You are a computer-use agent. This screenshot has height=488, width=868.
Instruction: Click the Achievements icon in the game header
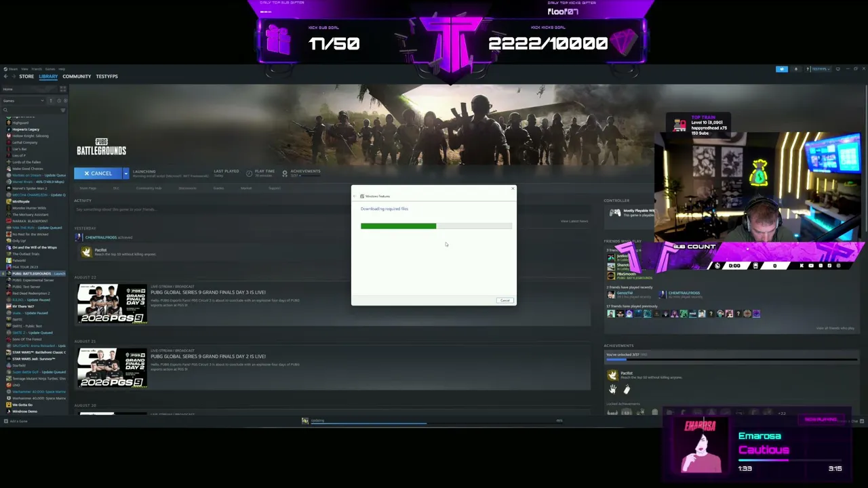pos(285,174)
